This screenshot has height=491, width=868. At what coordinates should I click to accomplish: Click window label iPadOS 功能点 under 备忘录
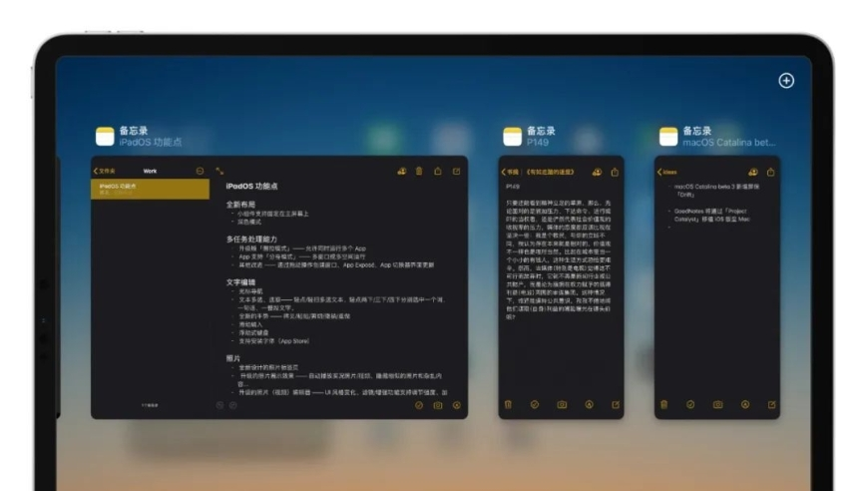click(151, 143)
